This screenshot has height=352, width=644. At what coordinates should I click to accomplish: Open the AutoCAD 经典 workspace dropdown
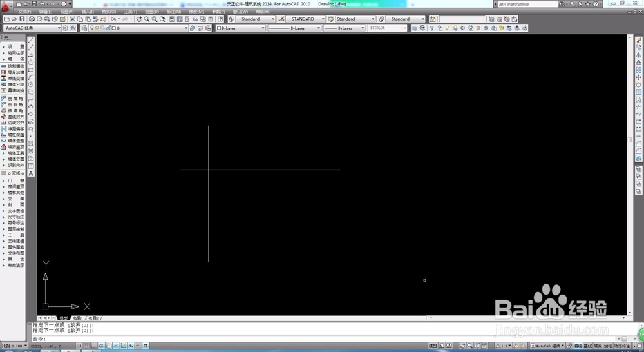point(32,28)
